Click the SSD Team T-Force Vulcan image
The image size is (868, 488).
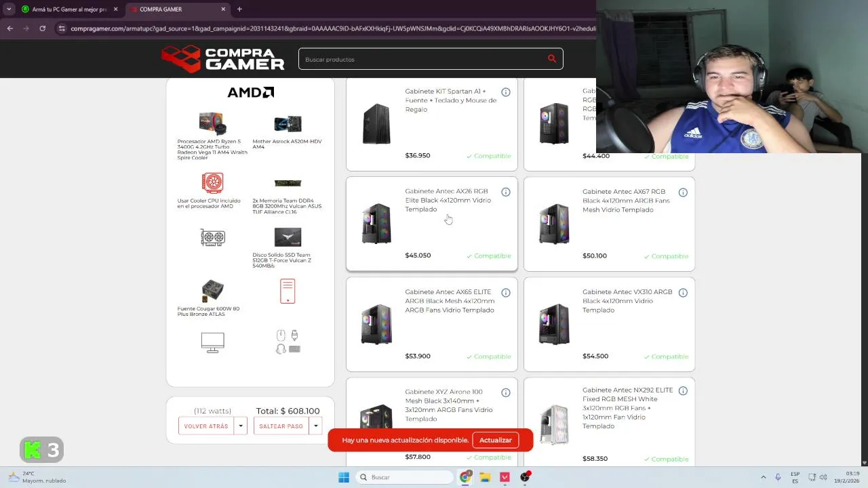[288, 237]
